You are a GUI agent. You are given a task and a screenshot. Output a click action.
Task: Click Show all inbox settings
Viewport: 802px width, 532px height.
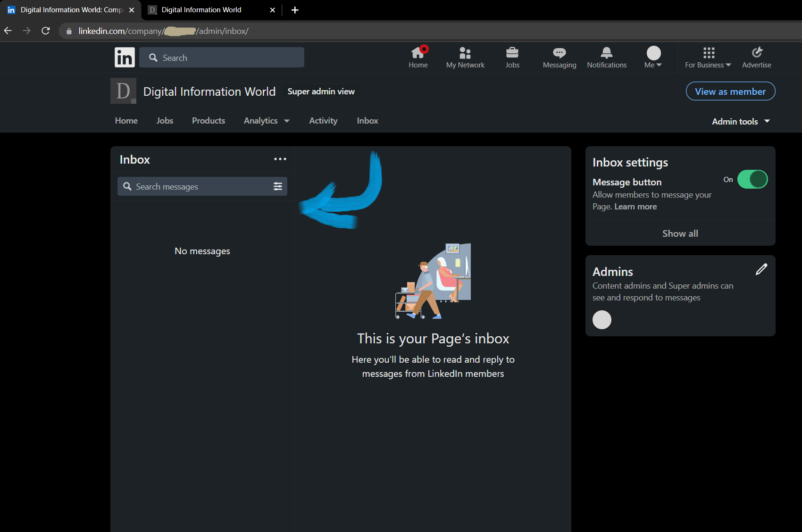coord(680,233)
